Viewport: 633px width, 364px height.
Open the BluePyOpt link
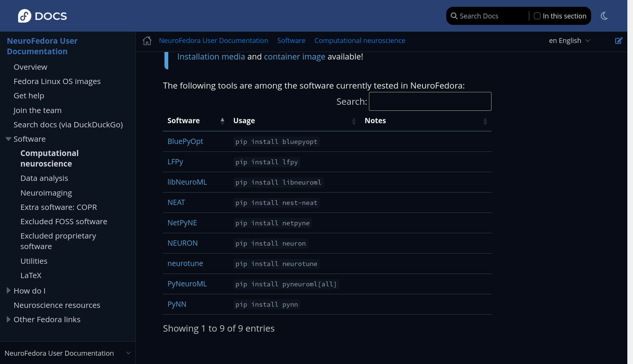(185, 141)
